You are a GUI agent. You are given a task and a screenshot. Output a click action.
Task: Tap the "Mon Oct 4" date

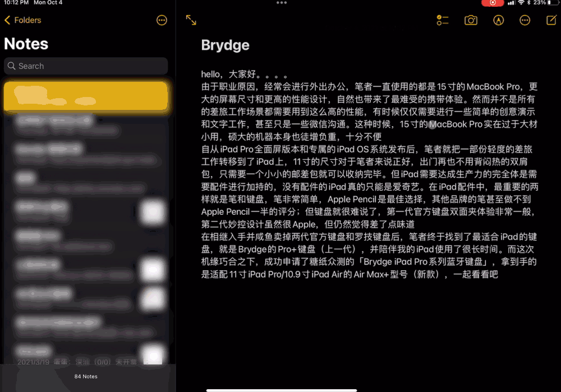(48, 3)
